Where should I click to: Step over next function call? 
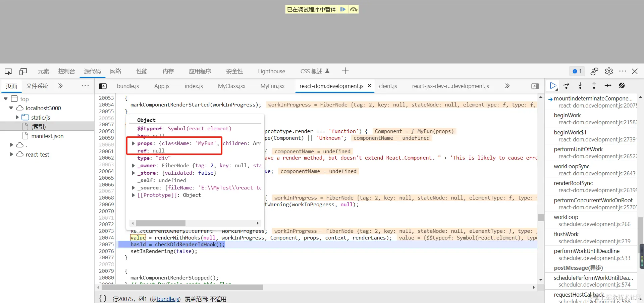coord(567,86)
